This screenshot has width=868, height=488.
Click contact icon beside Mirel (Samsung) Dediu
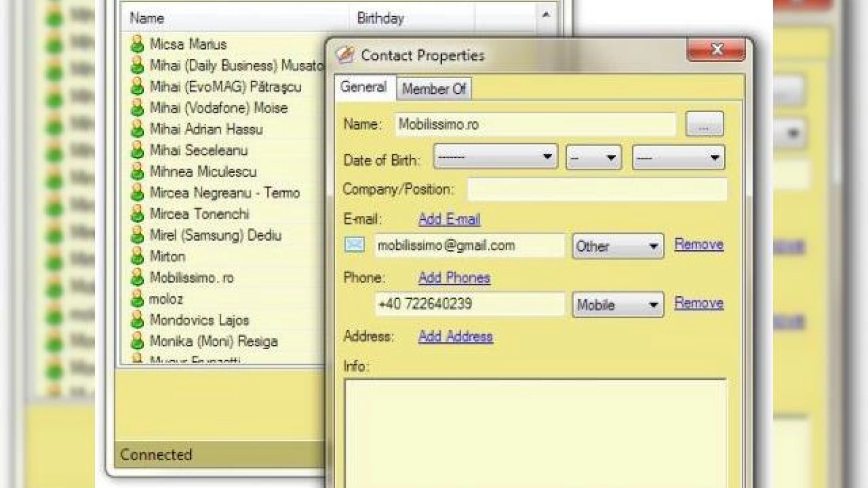(137, 235)
